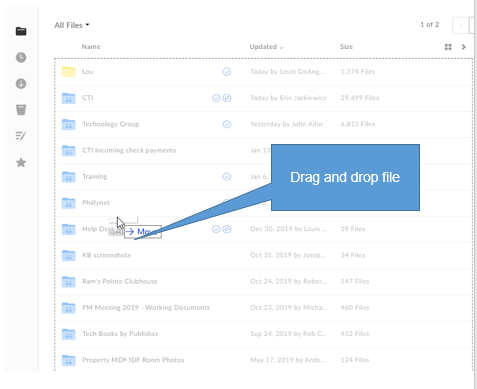
Task: Click the '39,499 Files' size cell
Action: click(360, 98)
